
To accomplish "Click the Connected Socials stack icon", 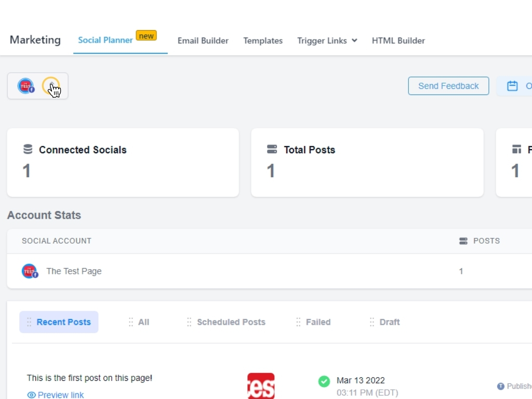I will pos(28,149).
